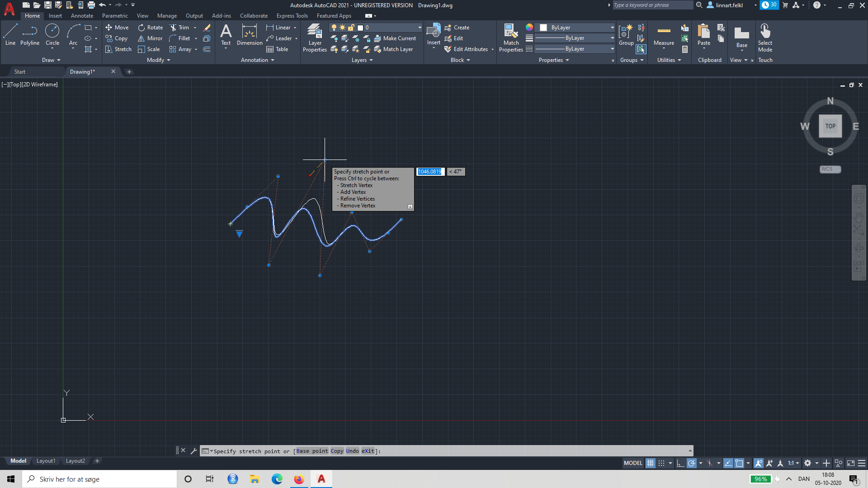Toggle annotation objects visibility in status bar

(x=759, y=463)
